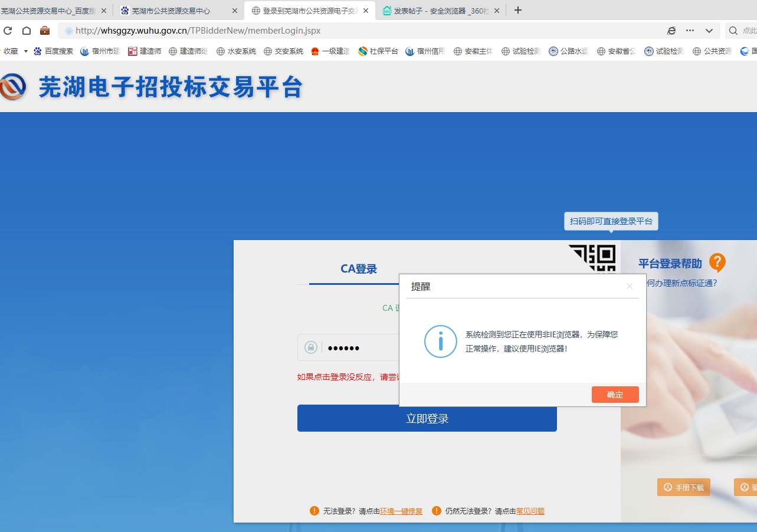Open the brown briefcase toolbar icon
This screenshot has width=757, height=532.
point(45,31)
